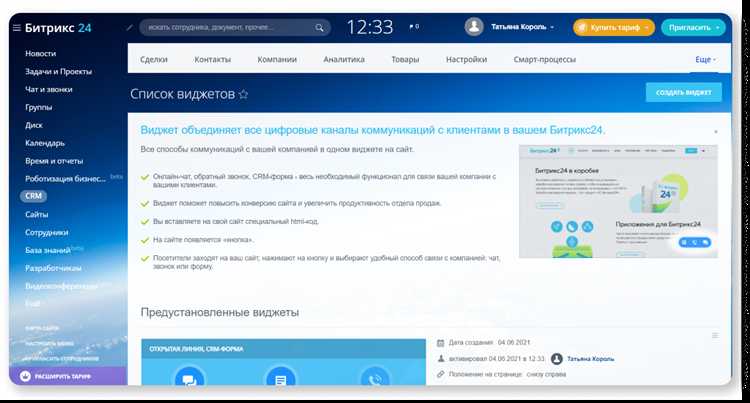Open Чат и звонки in sidebar

coord(49,89)
